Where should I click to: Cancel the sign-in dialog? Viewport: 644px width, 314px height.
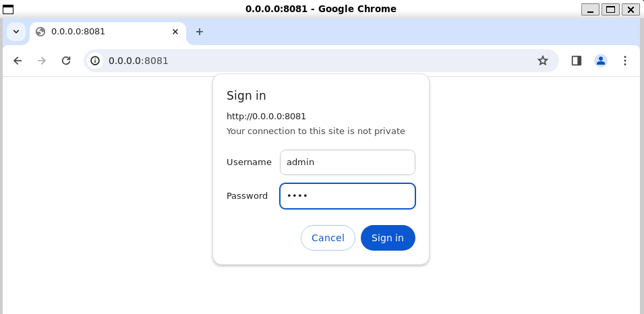coord(328,238)
